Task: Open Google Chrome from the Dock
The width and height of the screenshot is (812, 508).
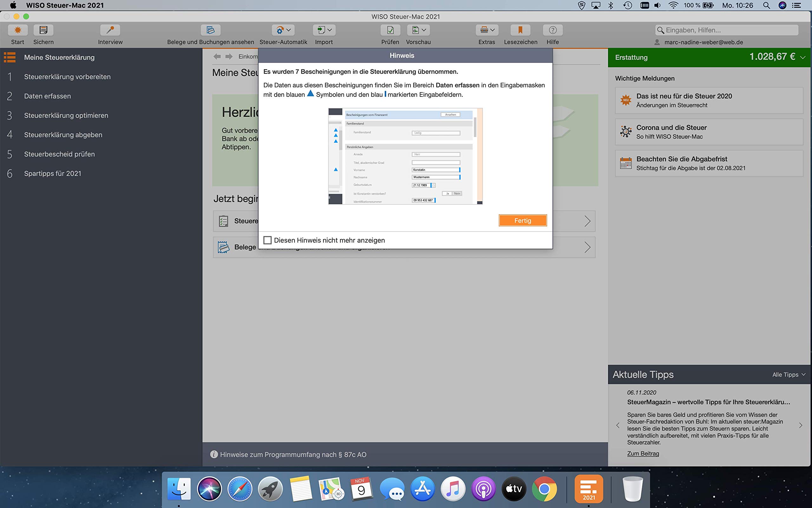Action: coord(544,489)
